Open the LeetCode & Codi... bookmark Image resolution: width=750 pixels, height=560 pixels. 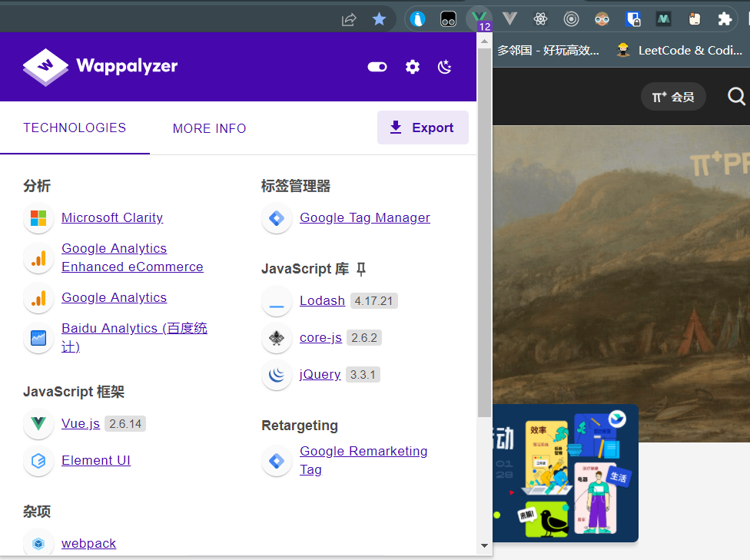click(679, 50)
